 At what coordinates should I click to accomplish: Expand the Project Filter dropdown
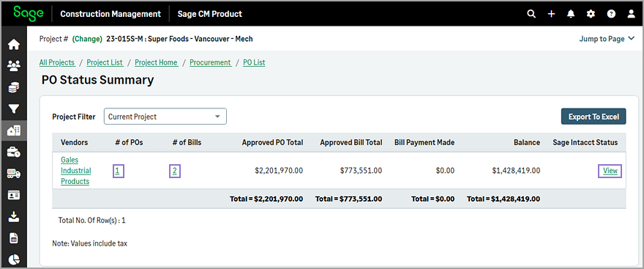click(165, 117)
